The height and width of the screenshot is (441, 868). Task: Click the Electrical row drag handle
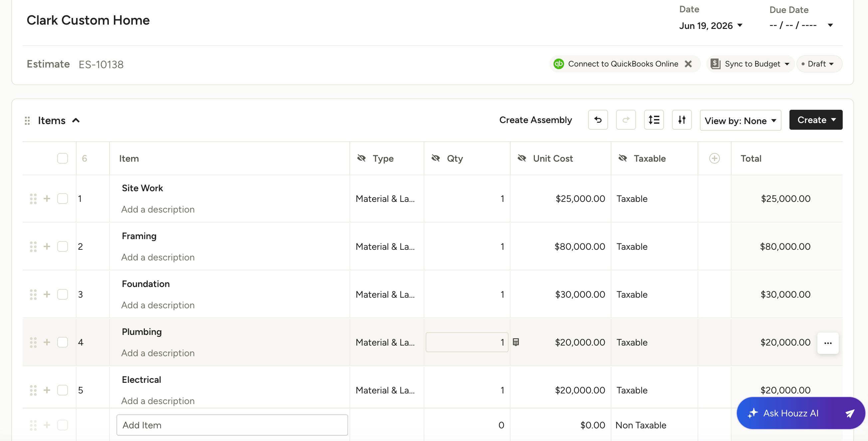33,390
